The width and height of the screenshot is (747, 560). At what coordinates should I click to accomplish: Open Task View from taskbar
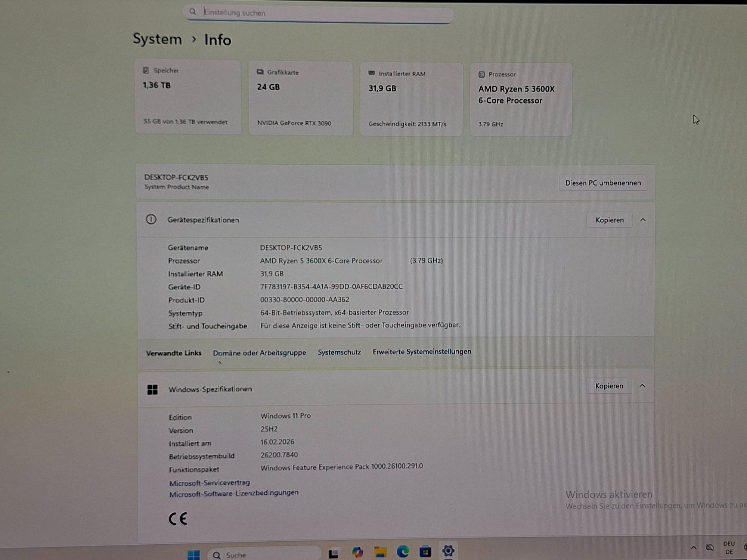(333, 553)
